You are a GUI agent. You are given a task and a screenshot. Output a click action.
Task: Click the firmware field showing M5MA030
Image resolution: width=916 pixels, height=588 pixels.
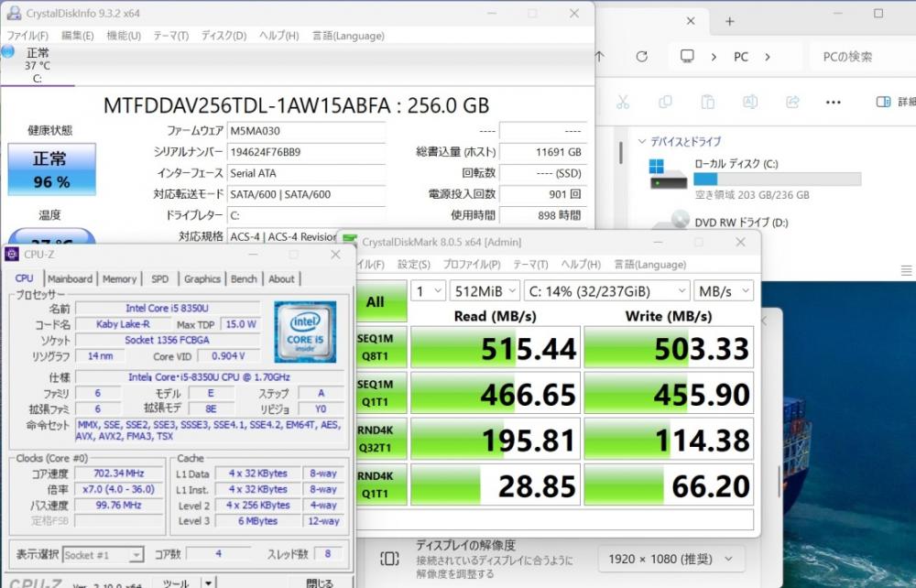pyautogui.click(x=306, y=131)
